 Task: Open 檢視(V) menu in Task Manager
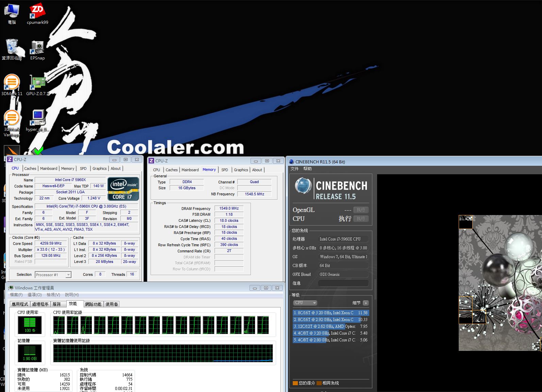tap(53, 295)
